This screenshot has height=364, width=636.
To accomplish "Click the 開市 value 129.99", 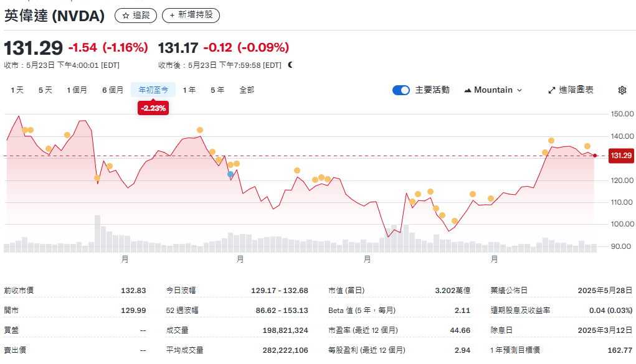I will 133,310.
